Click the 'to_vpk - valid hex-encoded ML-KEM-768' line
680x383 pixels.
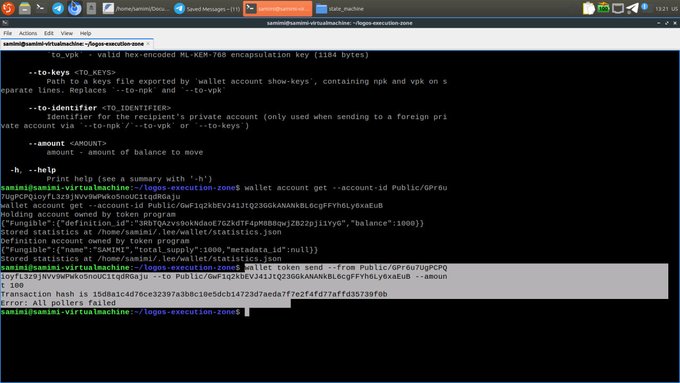pos(209,55)
